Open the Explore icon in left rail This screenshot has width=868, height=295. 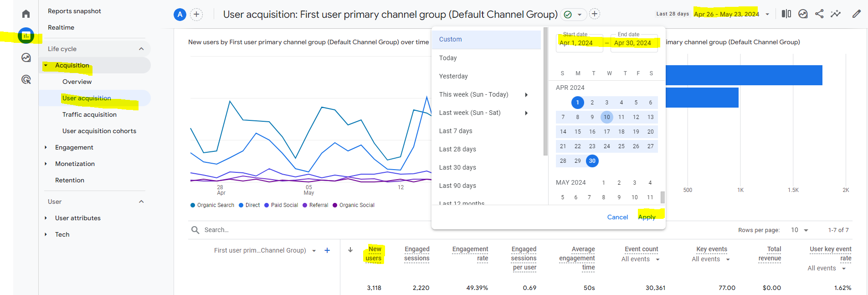(26, 57)
